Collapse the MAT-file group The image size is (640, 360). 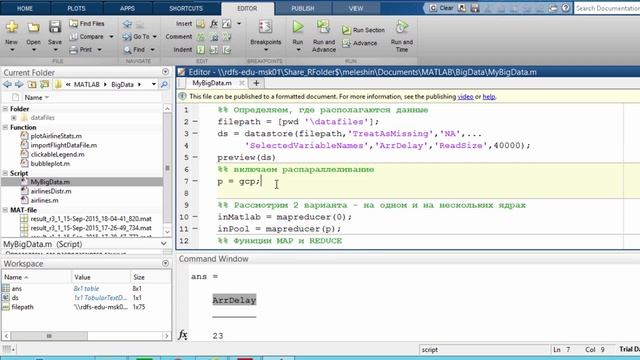click(5, 210)
